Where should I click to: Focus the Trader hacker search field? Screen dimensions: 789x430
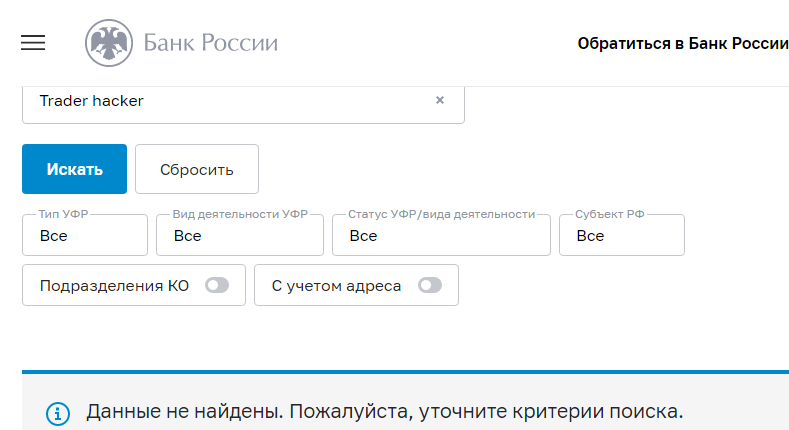click(x=243, y=104)
